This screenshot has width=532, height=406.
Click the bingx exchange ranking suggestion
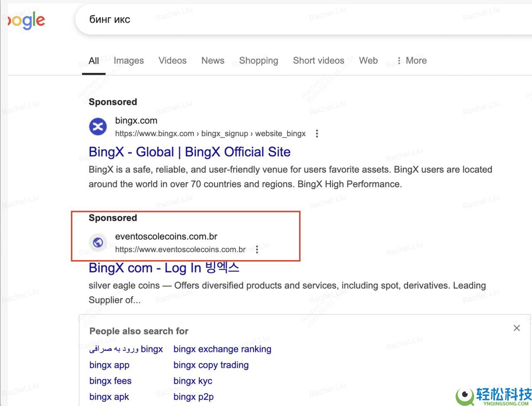click(x=222, y=349)
